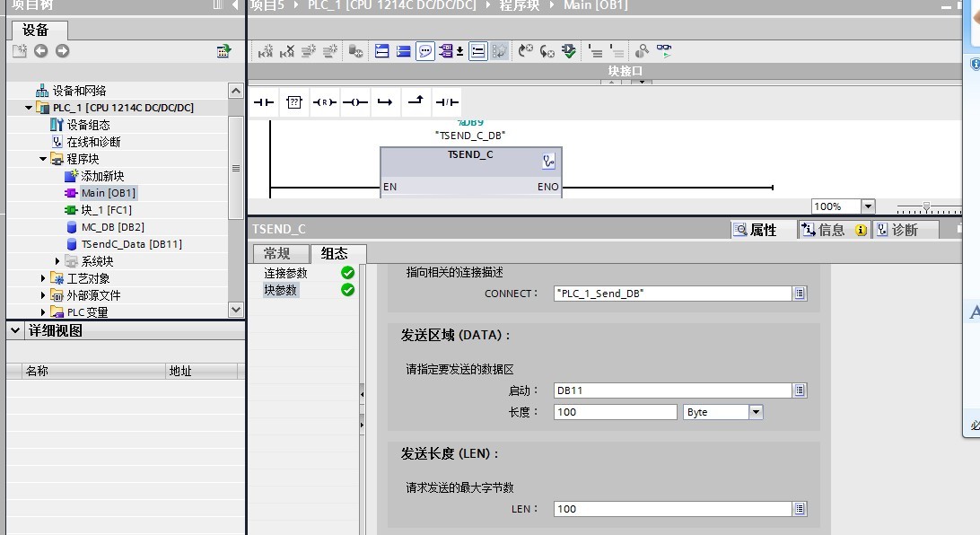Expand the PLC 变量 folder
The width and height of the screenshot is (980, 535).
42,311
